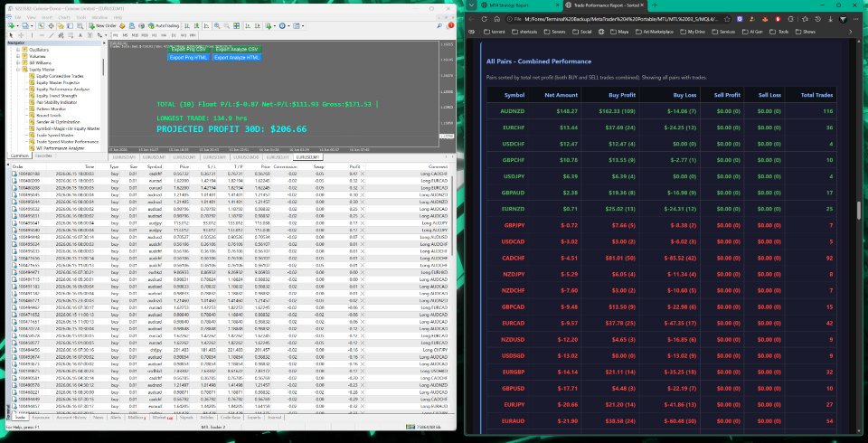Click Export Proj CSV button on chart
This screenshot has height=443, width=868.
189,50
